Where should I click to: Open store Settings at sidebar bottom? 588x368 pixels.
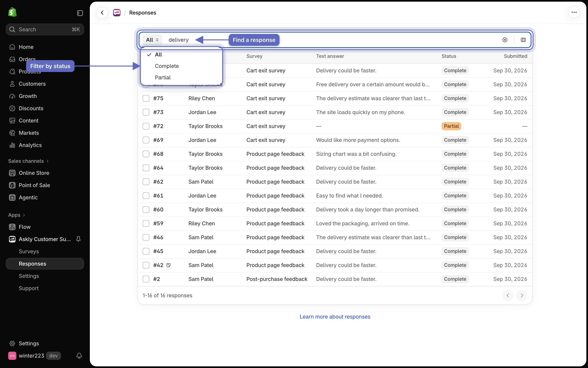coord(45,343)
